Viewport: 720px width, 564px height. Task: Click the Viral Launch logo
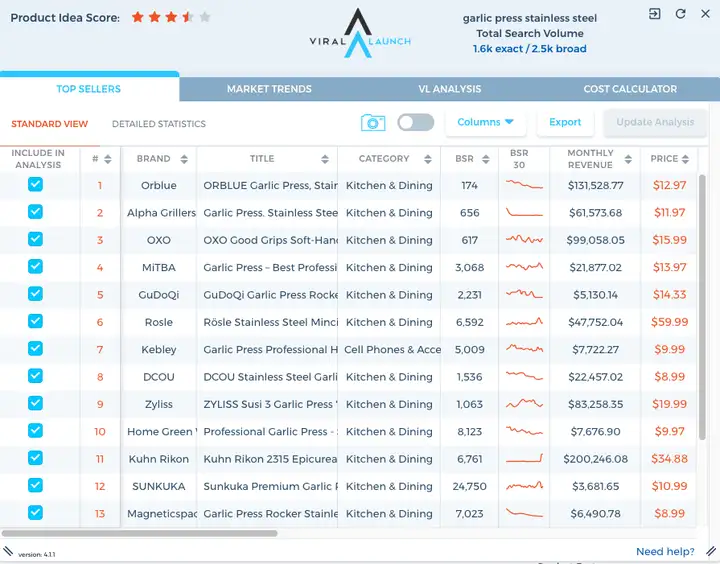point(360,33)
